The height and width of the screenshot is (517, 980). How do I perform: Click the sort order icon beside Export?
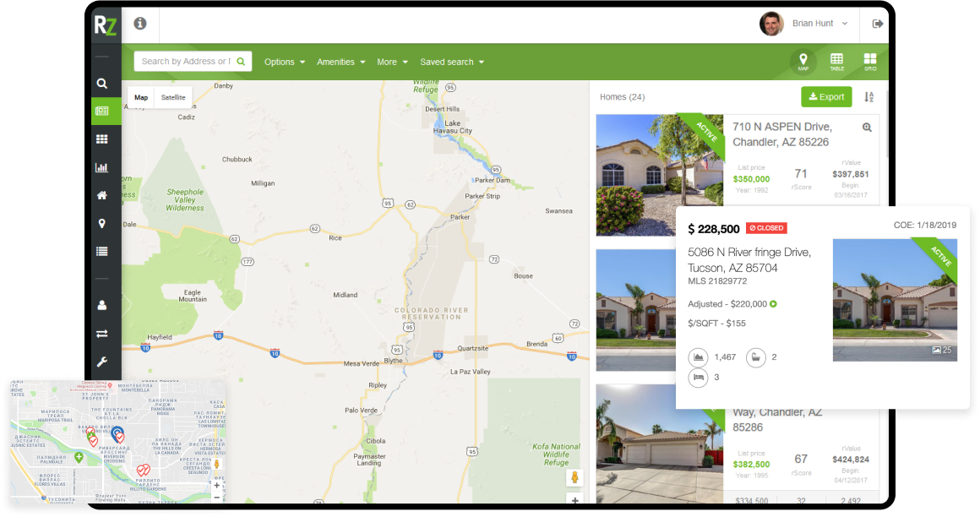click(868, 97)
